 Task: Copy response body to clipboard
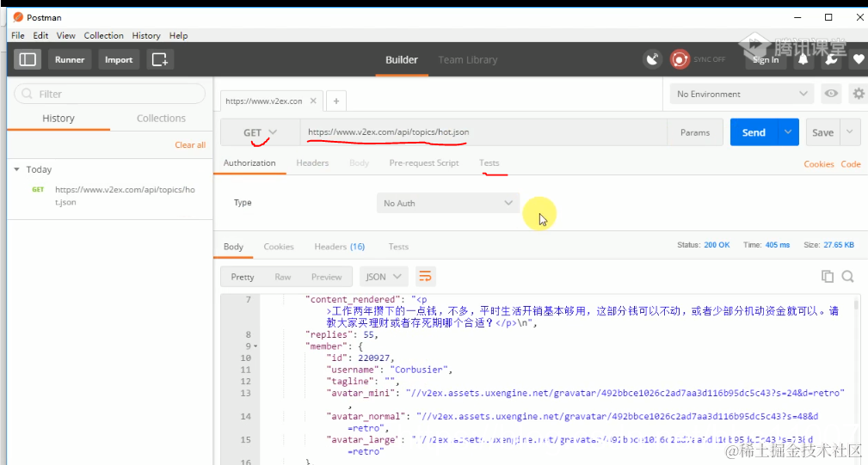click(827, 276)
